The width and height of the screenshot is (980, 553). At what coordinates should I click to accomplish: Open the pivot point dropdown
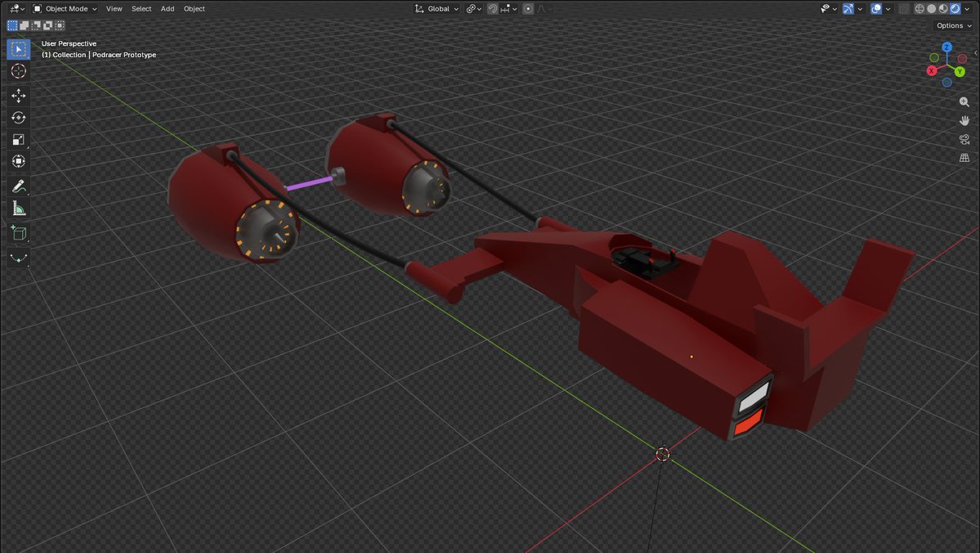pos(474,9)
